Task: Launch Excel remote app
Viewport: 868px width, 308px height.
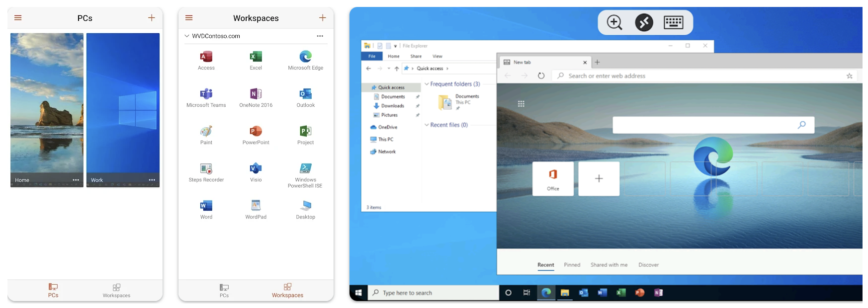Action: coord(256,61)
